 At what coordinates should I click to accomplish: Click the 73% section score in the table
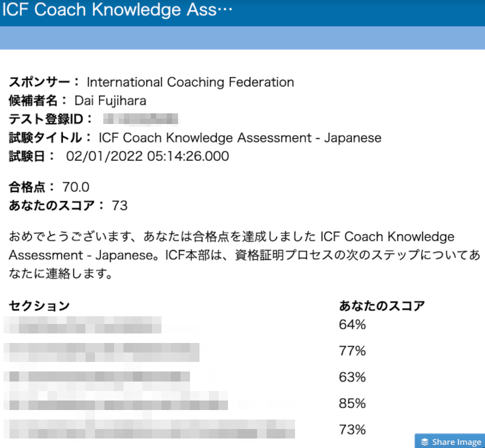(x=352, y=430)
